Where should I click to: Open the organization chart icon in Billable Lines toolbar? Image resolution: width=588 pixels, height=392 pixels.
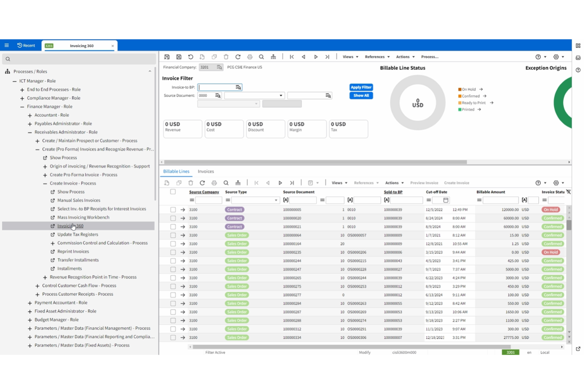coord(238,183)
